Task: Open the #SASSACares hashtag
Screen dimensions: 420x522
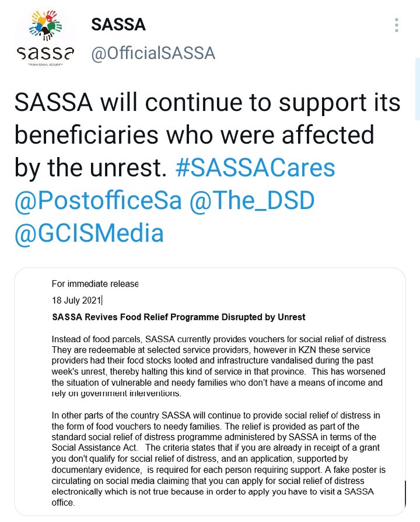Action: coord(256,168)
